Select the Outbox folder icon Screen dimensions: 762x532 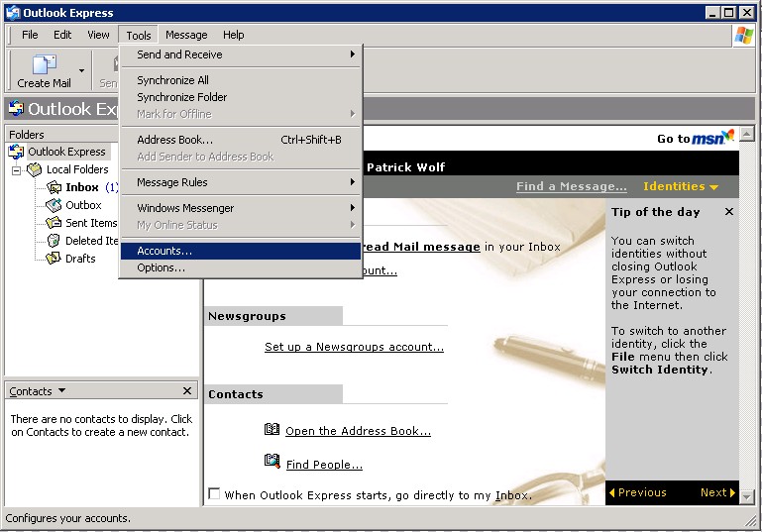click(x=54, y=205)
